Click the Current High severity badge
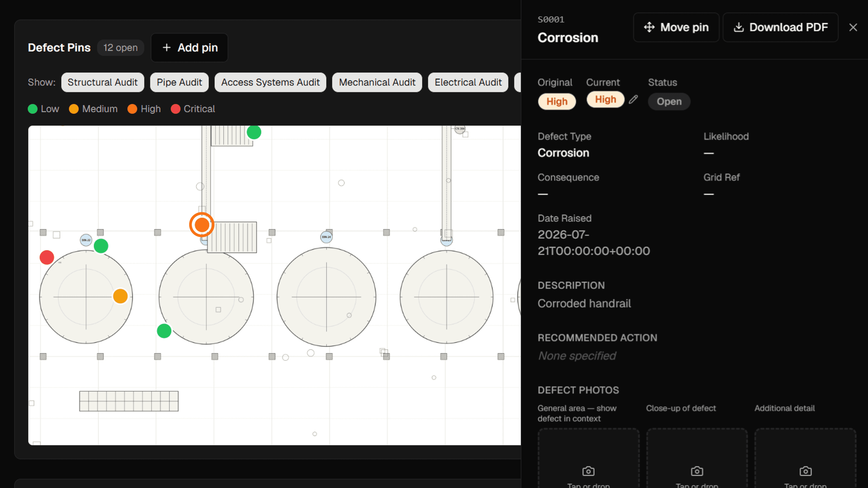This screenshot has width=868, height=488. 606,99
